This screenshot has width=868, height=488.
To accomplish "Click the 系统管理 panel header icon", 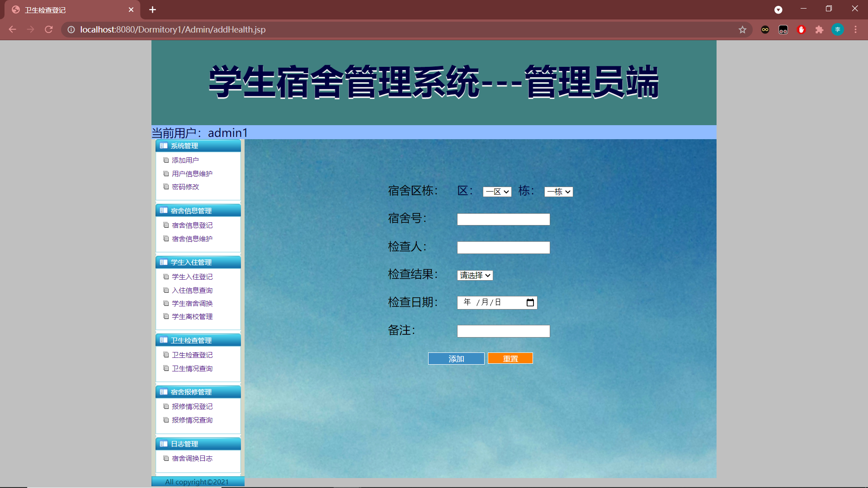I will point(164,145).
